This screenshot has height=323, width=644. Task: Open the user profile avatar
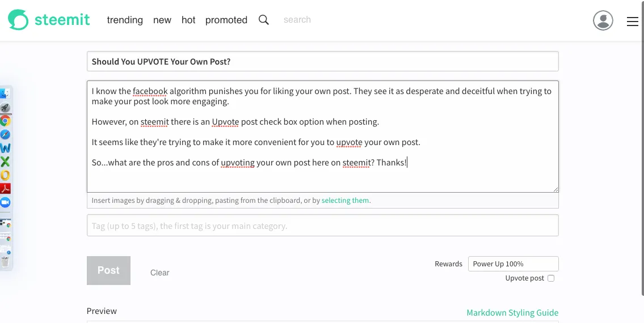pos(603,20)
